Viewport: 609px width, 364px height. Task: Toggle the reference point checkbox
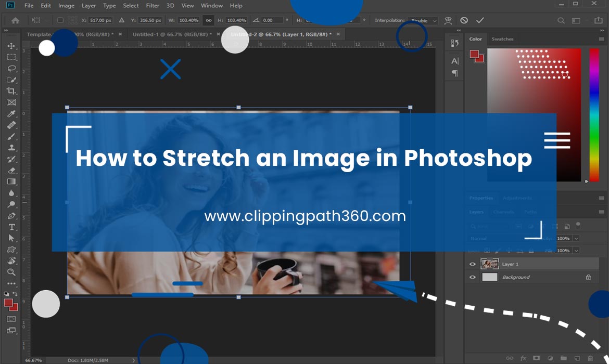[x=60, y=20]
